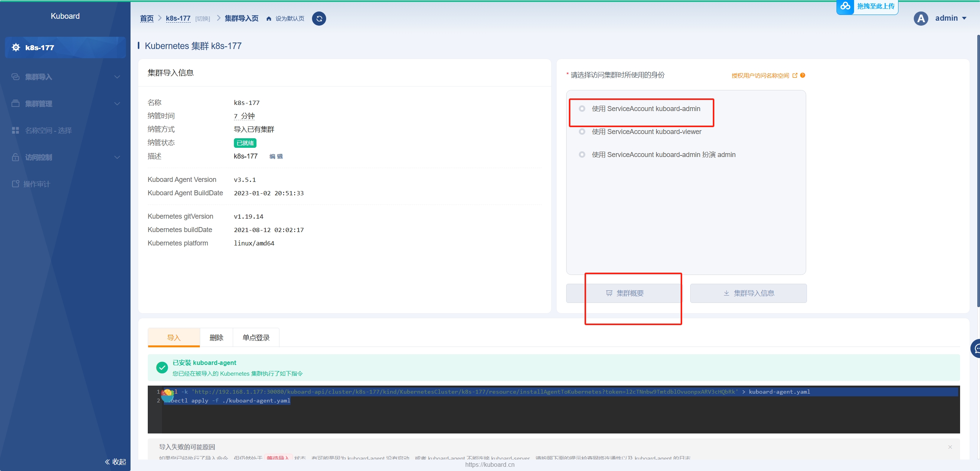The width and height of the screenshot is (980, 471).
Task: Expand the 访问控制 sidebar menu
Action: [x=117, y=157]
